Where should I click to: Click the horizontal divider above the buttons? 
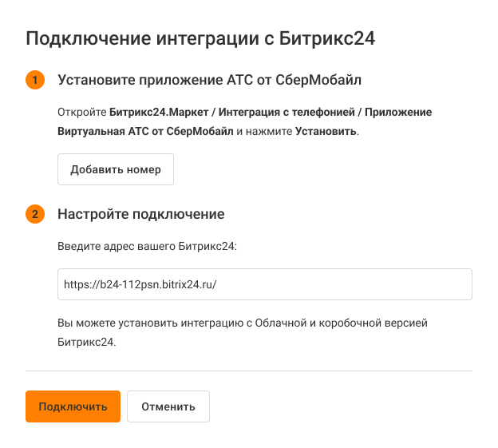point(249,371)
